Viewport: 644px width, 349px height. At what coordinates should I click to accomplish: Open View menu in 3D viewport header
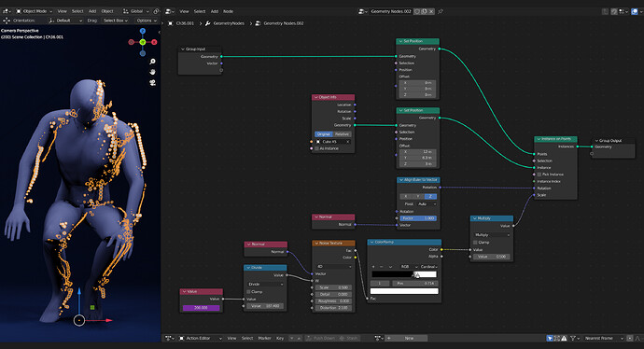(62, 11)
